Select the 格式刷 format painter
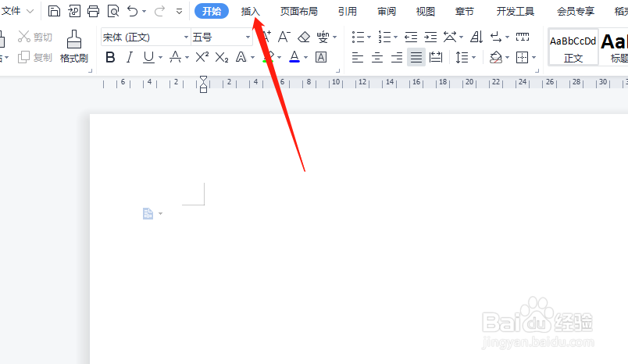Image resolution: width=628 pixels, height=364 pixels. [74, 46]
